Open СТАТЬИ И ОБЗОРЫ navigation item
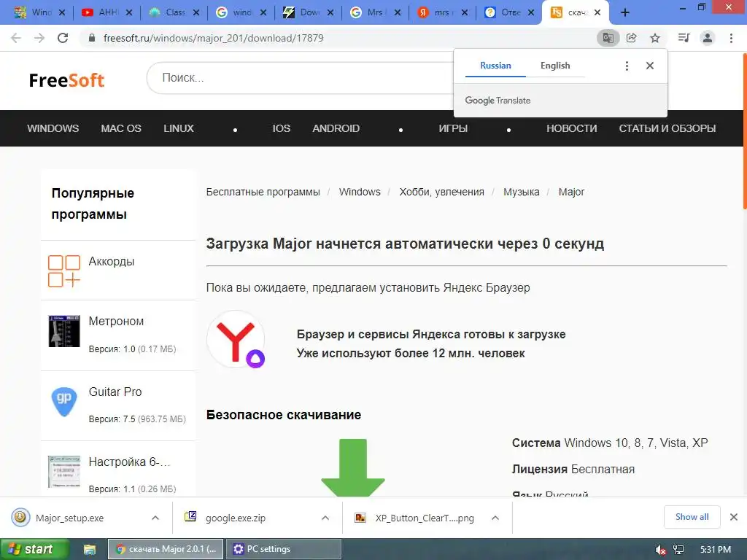 667,128
